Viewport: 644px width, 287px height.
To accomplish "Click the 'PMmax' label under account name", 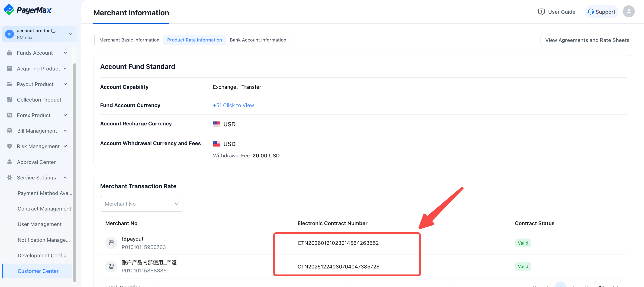I will [25, 37].
